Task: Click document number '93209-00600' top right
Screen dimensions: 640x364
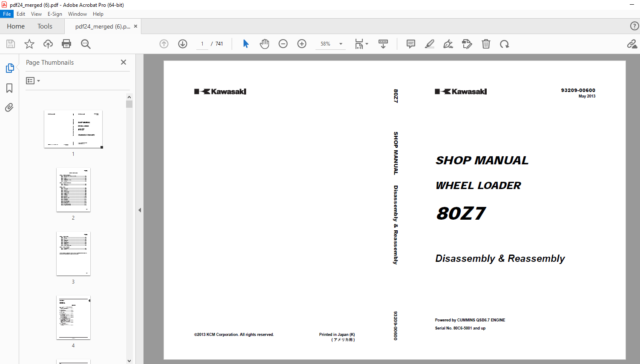Action: point(578,90)
